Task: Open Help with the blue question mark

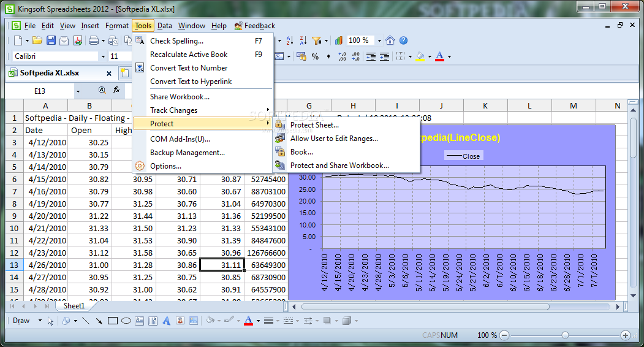Action: pos(404,40)
